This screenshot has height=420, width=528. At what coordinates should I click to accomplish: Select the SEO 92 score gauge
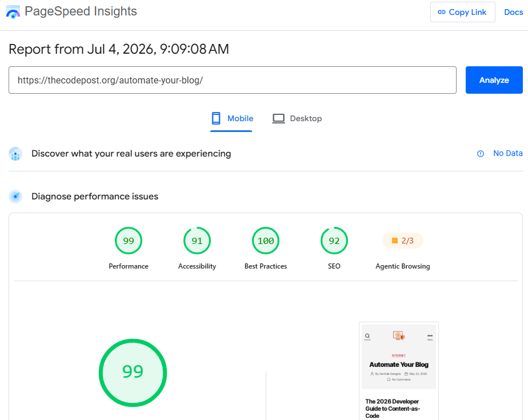(334, 241)
